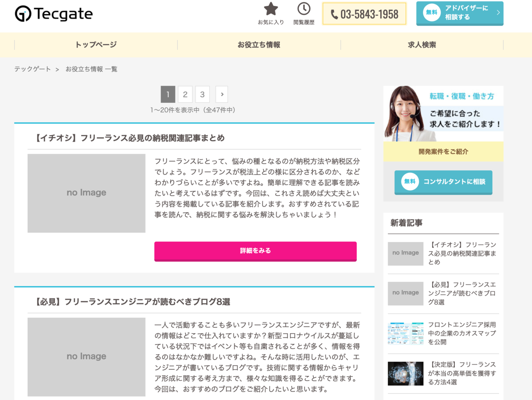The image size is (532, 400).
Task: Click the pink 詳細をみる button
Action: coord(255,251)
